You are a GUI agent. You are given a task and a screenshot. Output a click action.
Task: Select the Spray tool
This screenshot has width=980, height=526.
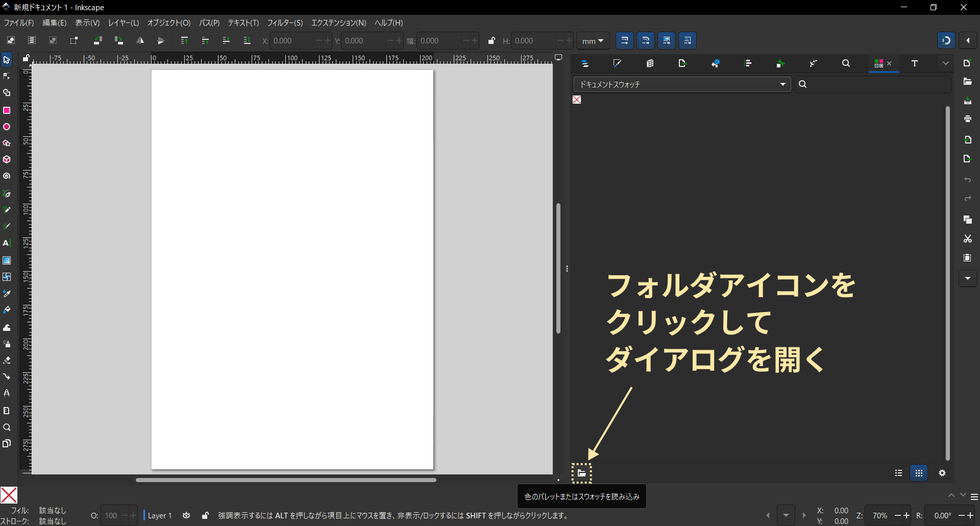[x=7, y=344]
